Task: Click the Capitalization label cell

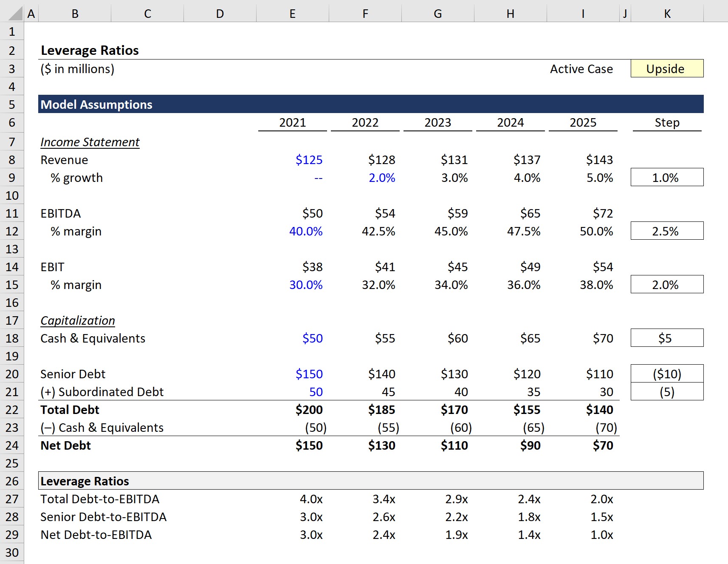Action: pos(78,320)
